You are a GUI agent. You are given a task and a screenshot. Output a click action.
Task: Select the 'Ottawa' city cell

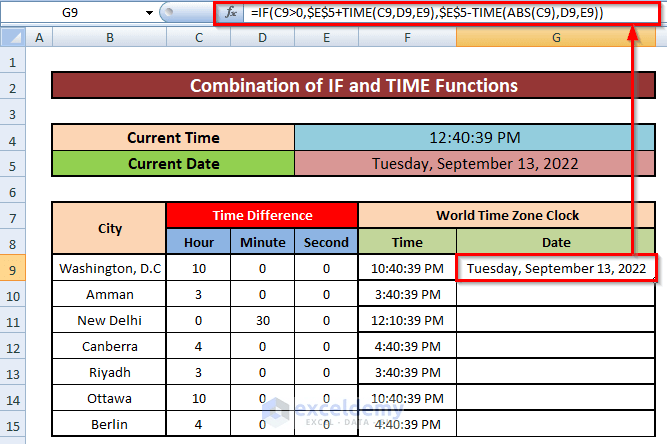tap(109, 398)
